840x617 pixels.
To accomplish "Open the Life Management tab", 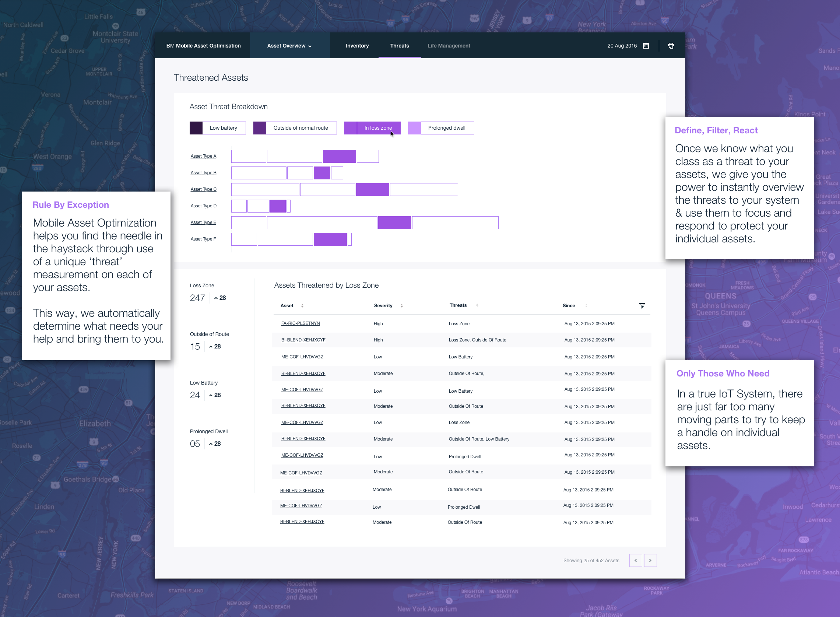I will coord(449,46).
